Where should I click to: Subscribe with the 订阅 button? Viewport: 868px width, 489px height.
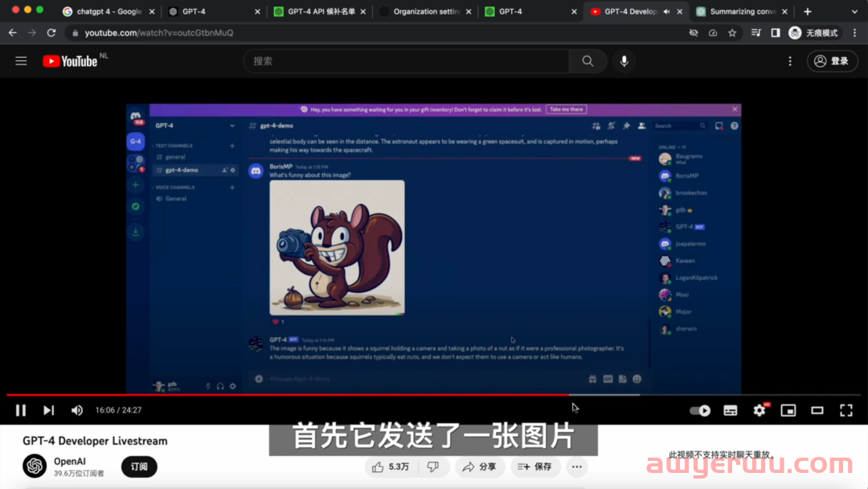coord(139,466)
